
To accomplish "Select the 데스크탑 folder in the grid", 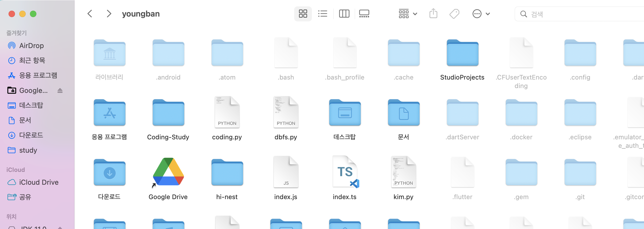I will (345, 113).
